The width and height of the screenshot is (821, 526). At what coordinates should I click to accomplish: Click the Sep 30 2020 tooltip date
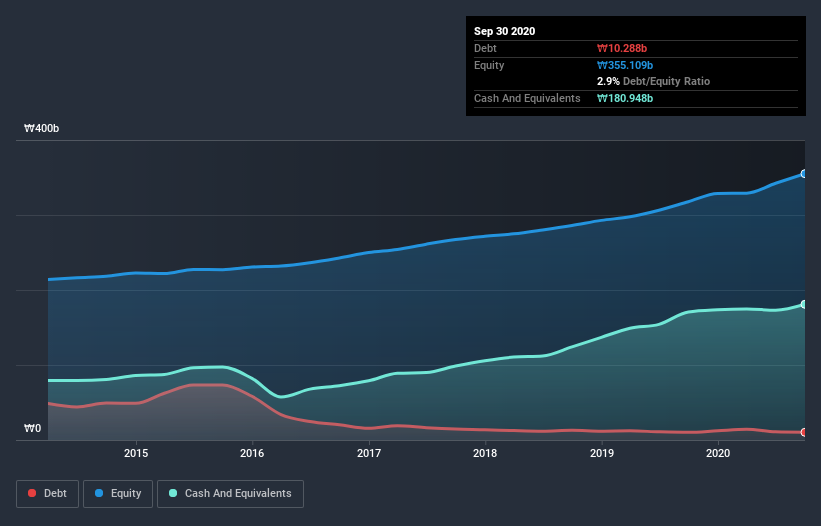tap(505, 31)
